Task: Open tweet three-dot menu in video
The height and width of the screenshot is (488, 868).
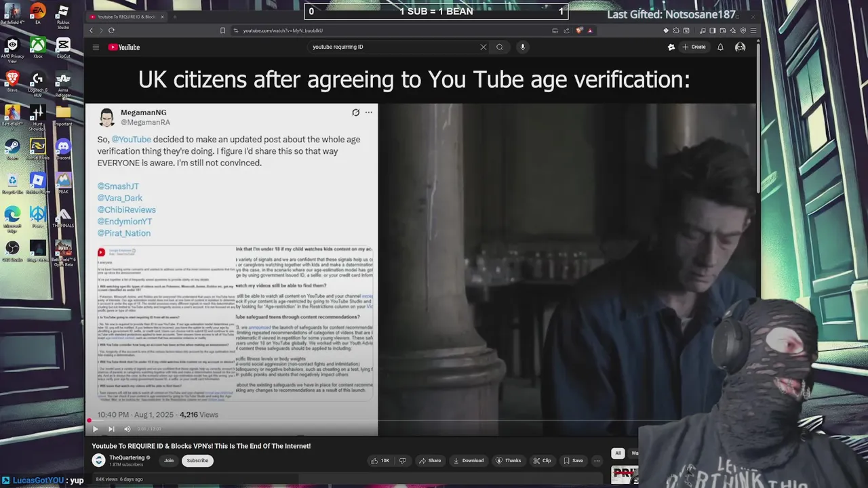Action: coord(368,113)
